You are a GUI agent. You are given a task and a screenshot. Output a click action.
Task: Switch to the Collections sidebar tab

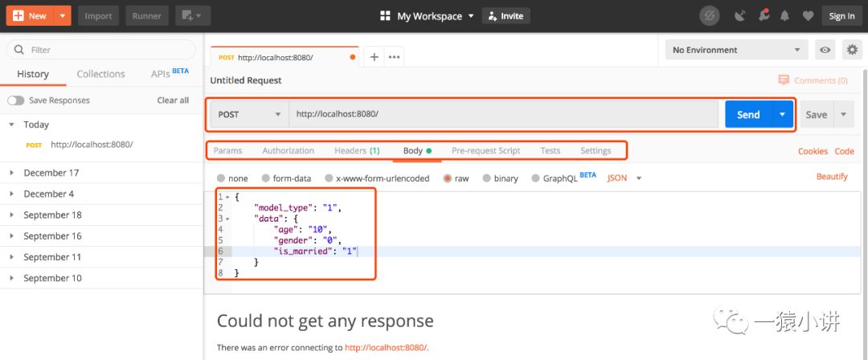point(100,74)
